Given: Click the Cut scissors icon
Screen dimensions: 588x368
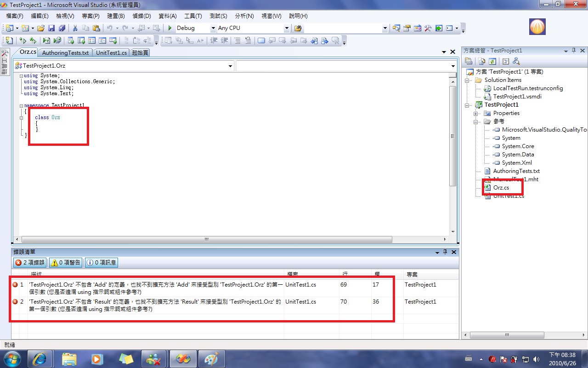Looking at the screenshot, I should [75, 28].
